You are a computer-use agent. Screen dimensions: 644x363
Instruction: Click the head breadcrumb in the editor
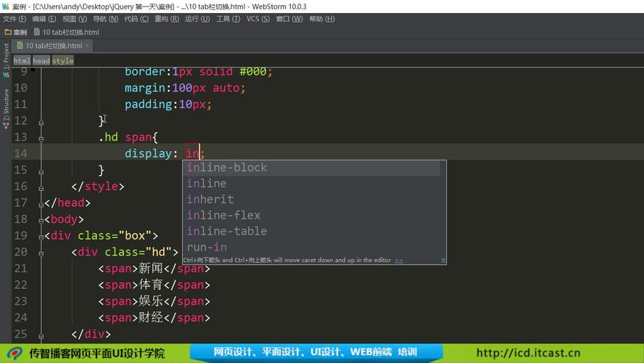pyautogui.click(x=41, y=61)
